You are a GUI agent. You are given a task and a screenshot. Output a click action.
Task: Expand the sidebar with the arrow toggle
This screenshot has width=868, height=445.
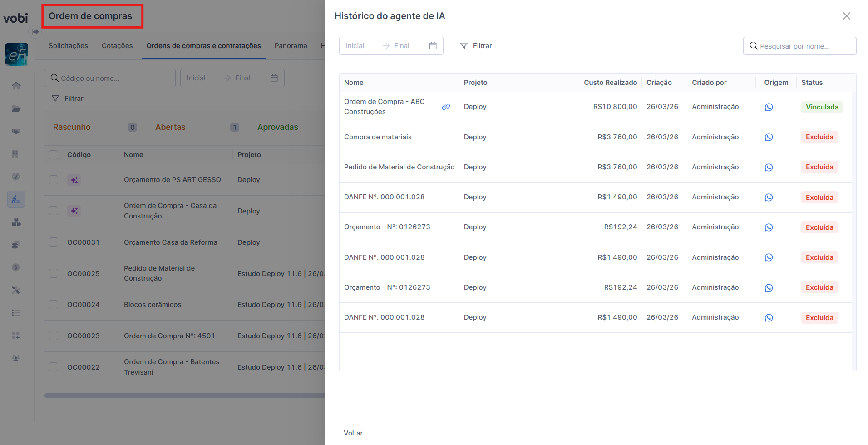[35, 32]
